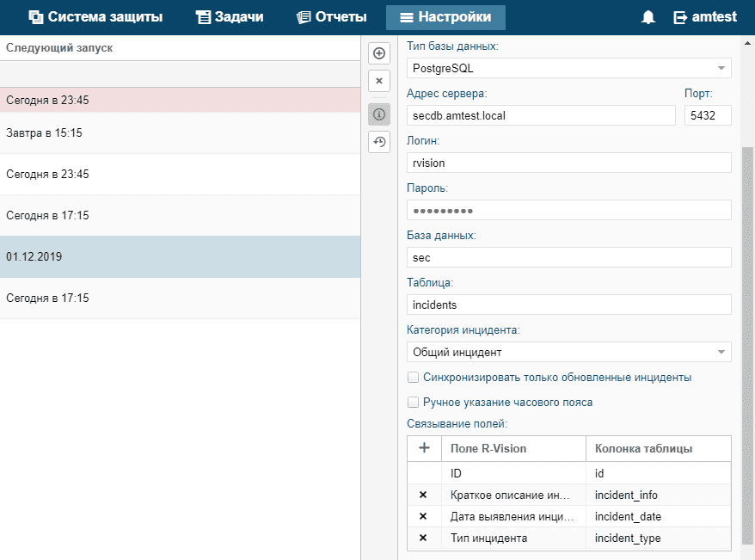755x560 pixels.
Task: Add a new field mapping row
Action: 424,448
